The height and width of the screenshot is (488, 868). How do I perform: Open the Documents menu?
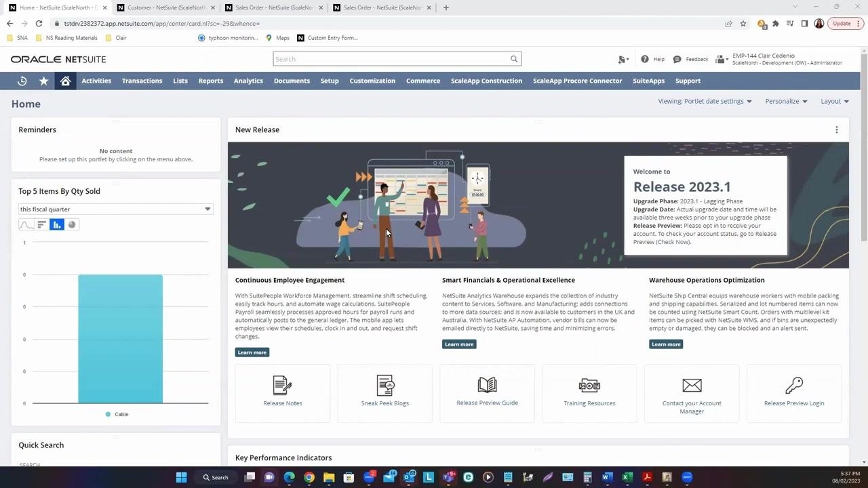(x=292, y=81)
